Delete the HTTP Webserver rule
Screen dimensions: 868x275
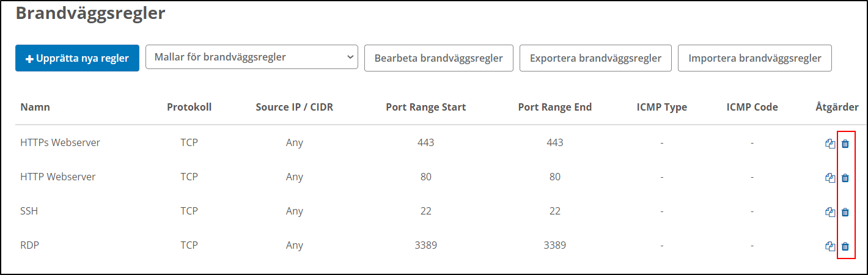coord(845,178)
